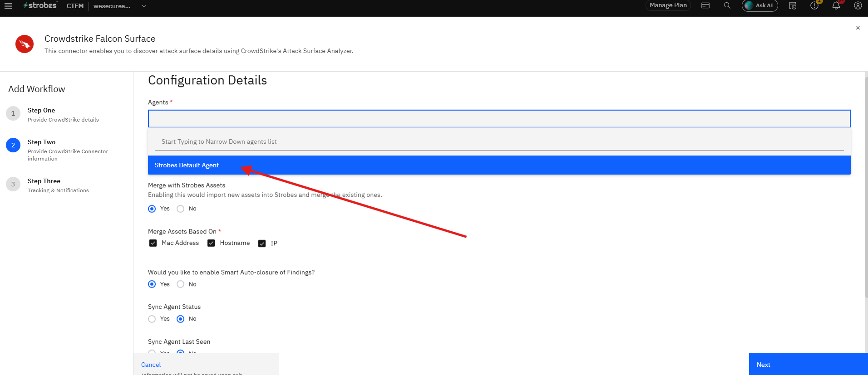Expand the wesecurea organization dropdown chevron
Viewport: 868px width, 375px height.
click(x=144, y=6)
